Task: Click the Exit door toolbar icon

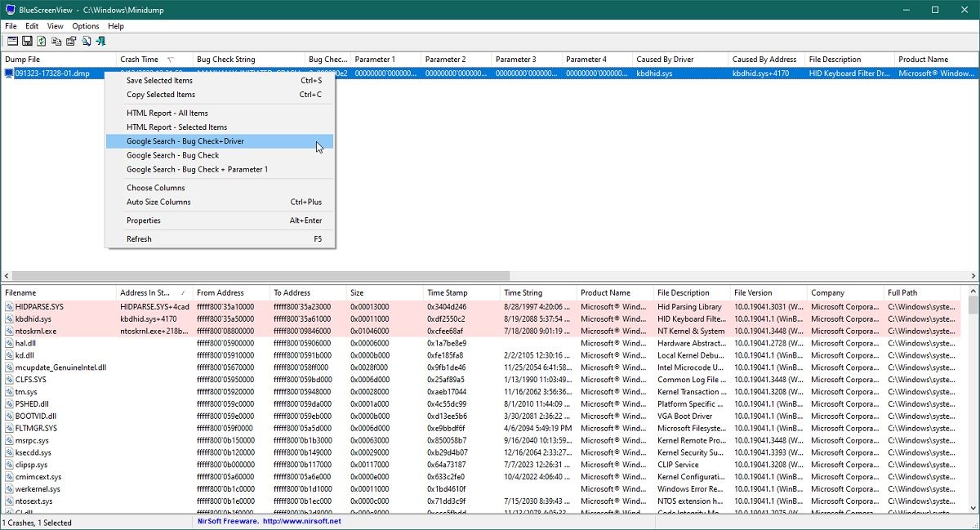Action: pyautogui.click(x=100, y=41)
